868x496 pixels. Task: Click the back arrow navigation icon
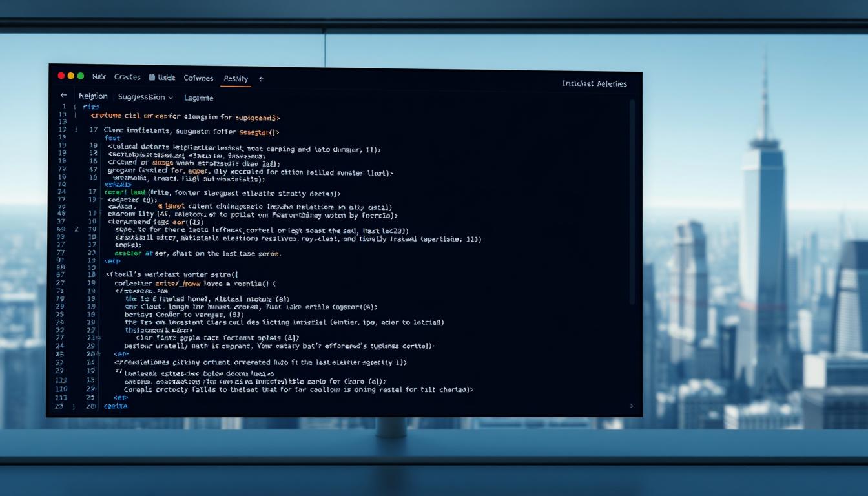(63, 96)
